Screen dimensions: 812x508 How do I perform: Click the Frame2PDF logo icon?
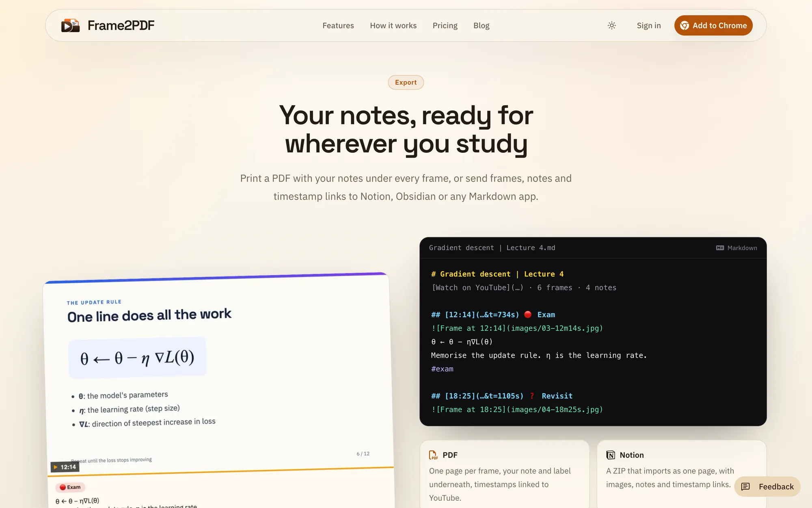click(70, 26)
